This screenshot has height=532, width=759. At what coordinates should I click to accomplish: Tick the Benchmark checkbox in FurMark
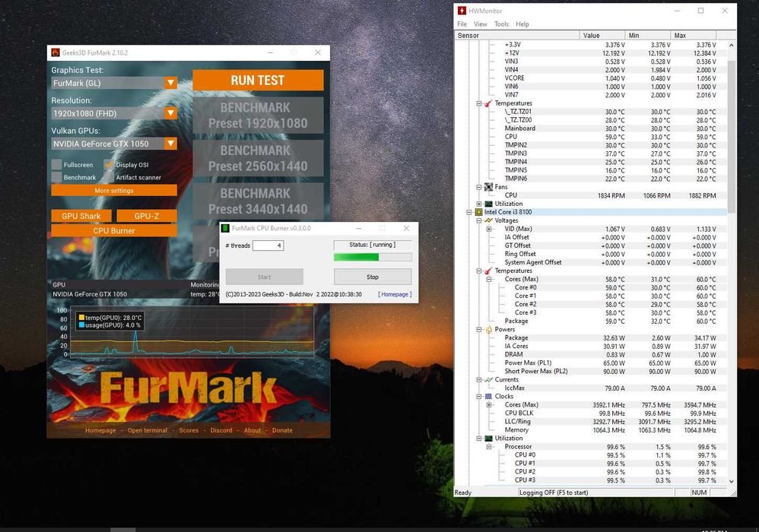click(x=56, y=177)
